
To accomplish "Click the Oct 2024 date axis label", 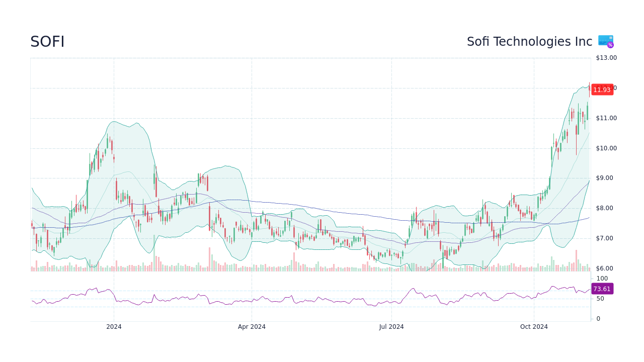I will point(534,327).
